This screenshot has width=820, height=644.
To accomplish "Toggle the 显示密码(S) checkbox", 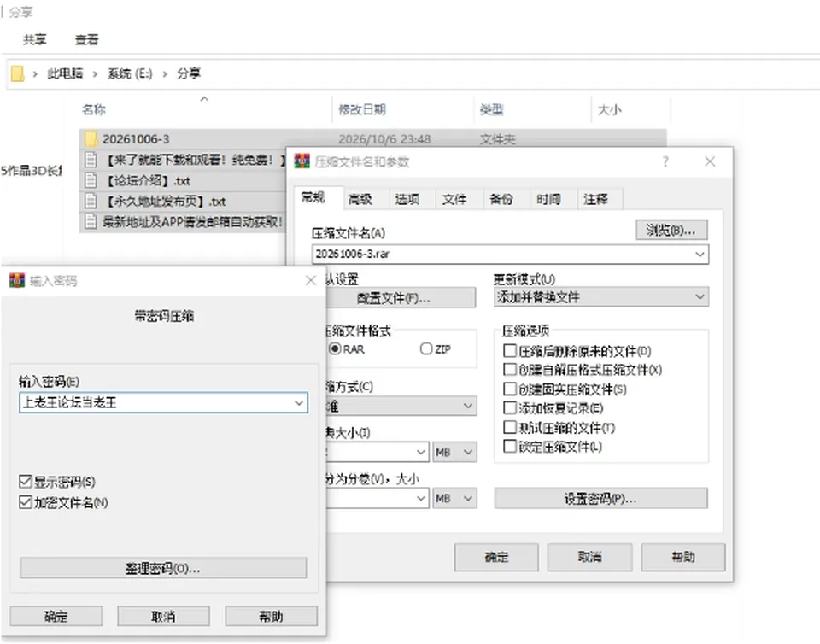I will click(25, 482).
